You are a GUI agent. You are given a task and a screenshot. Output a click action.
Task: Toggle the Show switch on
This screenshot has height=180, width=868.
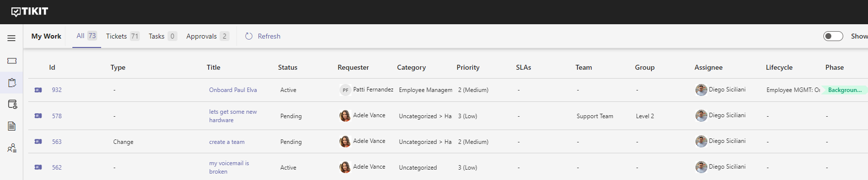pyautogui.click(x=833, y=36)
